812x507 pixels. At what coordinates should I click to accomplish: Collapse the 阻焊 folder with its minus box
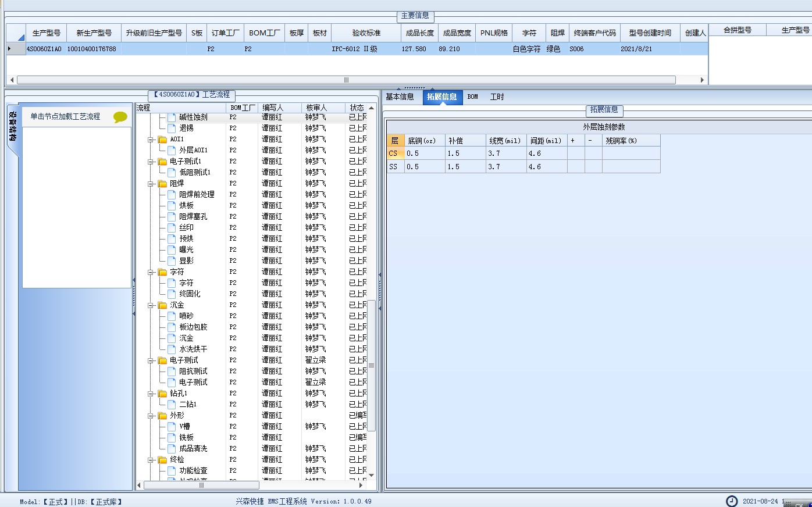tap(151, 184)
